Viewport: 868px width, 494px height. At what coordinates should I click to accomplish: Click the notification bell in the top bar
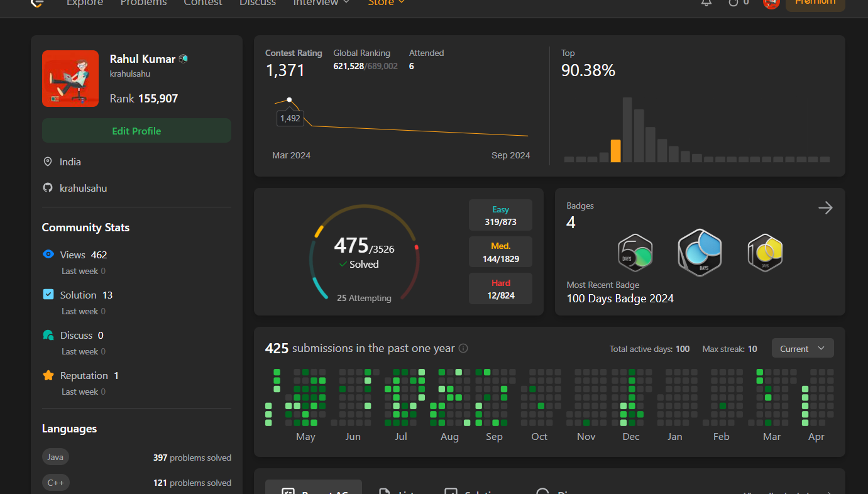click(706, 3)
